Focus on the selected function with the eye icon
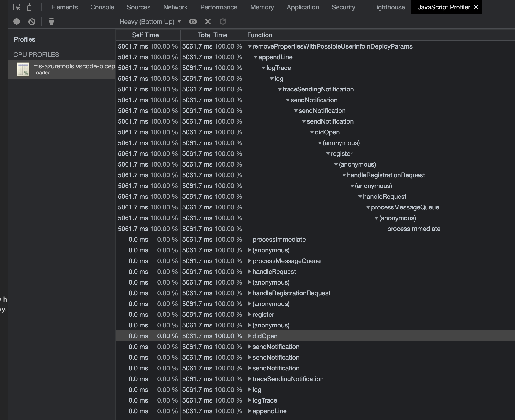Image resolution: width=515 pixels, height=420 pixels. point(193,21)
